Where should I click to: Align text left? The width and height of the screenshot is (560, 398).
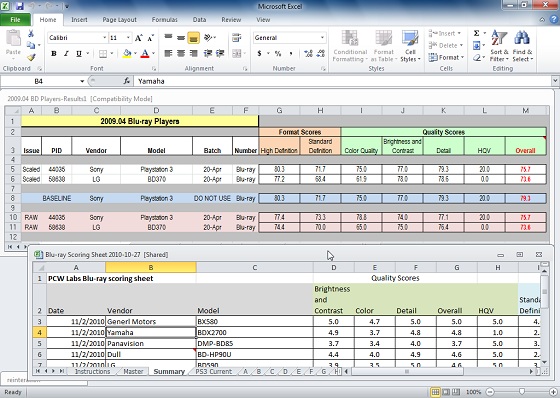pyautogui.click(x=168, y=54)
